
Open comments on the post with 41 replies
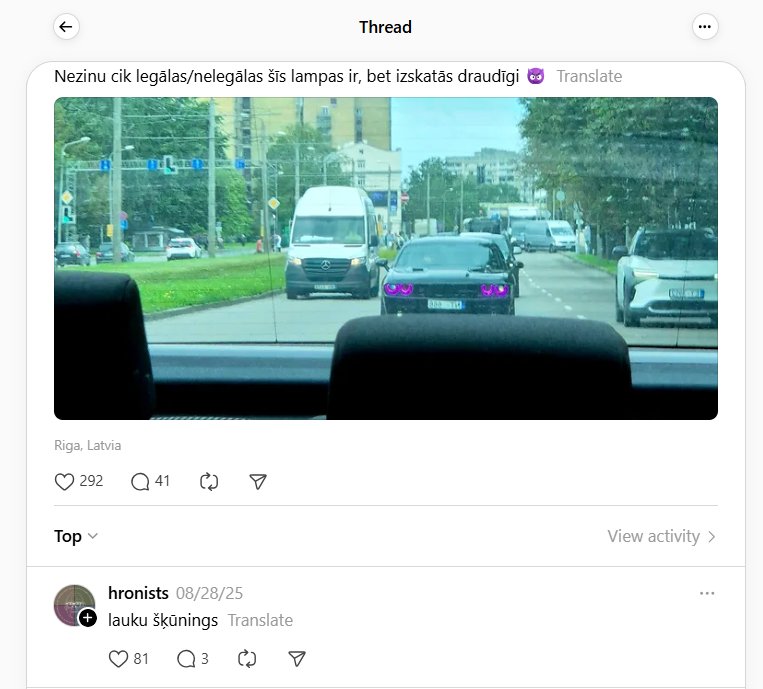coord(140,482)
